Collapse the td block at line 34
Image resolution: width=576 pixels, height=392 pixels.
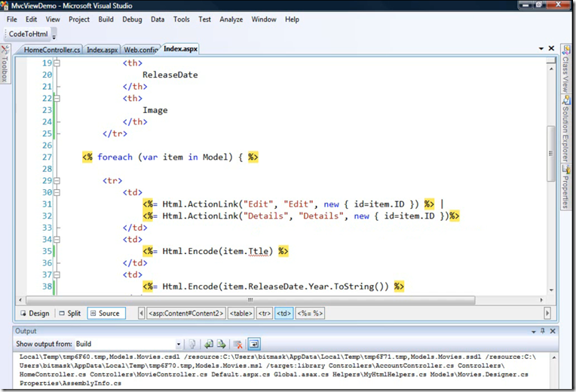click(57, 240)
